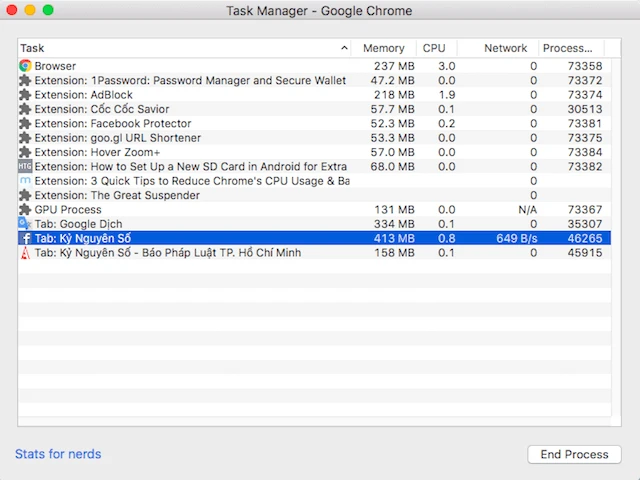Sort processes by the Memory column
This screenshot has width=640, height=480.
[383, 48]
